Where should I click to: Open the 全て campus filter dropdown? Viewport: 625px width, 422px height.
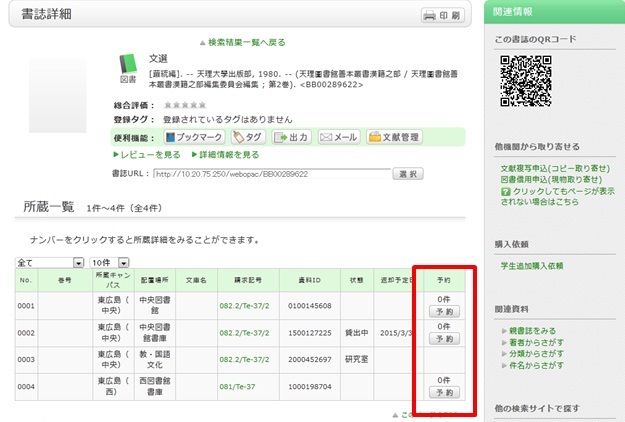point(48,262)
